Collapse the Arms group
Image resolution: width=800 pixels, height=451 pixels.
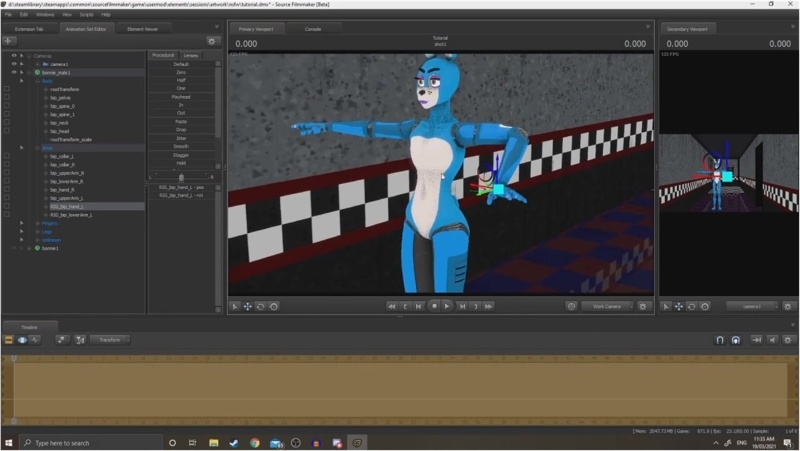coord(38,148)
